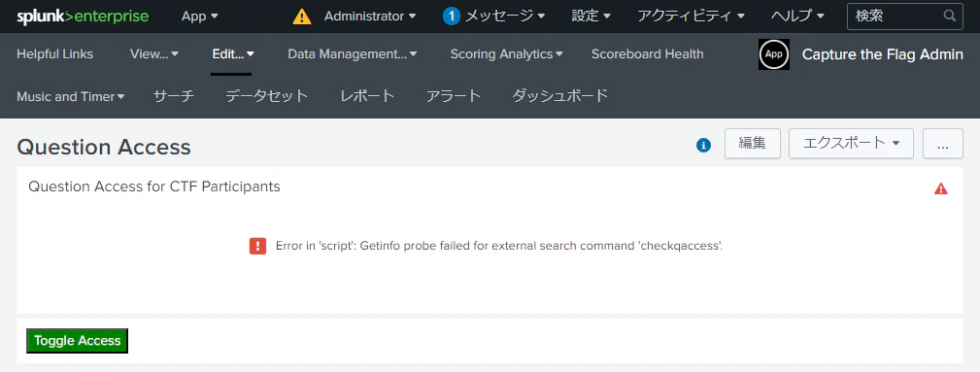
Task: Open the エクスポート dropdown button
Action: (851, 143)
